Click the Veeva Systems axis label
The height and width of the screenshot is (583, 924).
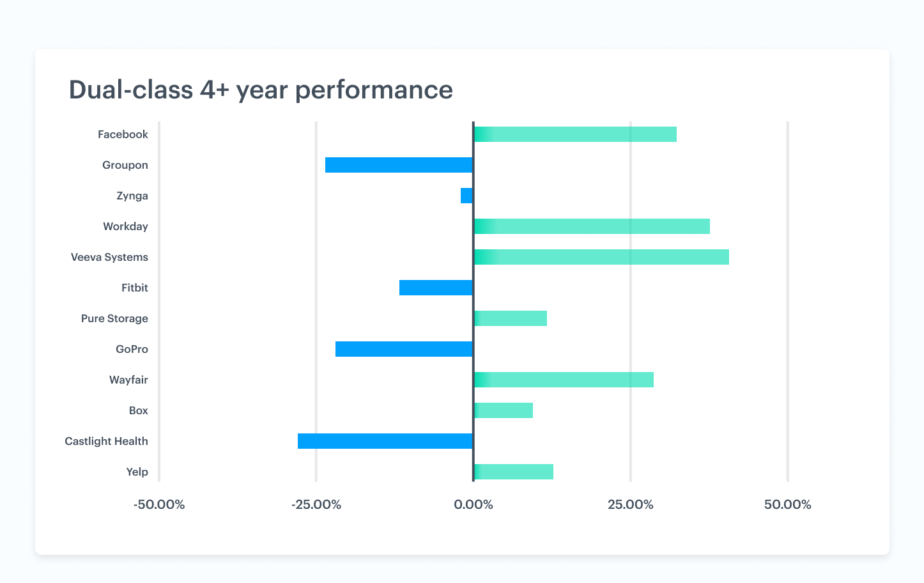pos(109,257)
